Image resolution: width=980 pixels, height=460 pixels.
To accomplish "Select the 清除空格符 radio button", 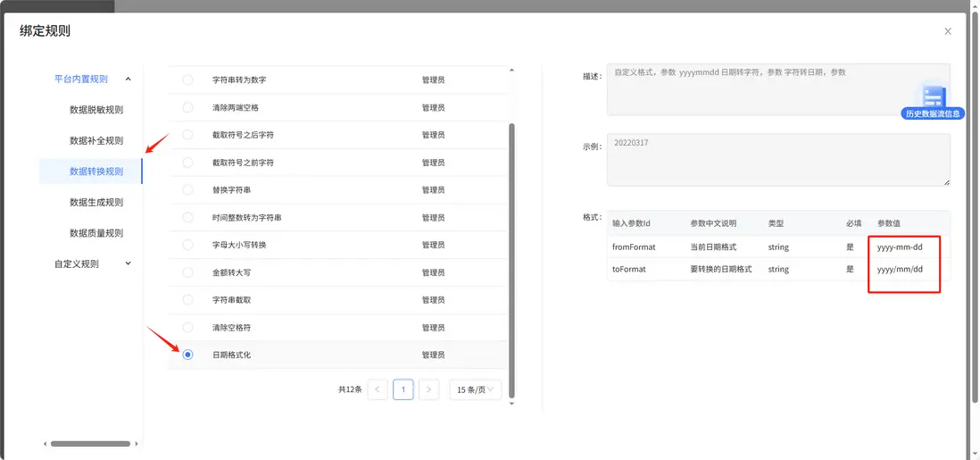I will [x=187, y=327].
